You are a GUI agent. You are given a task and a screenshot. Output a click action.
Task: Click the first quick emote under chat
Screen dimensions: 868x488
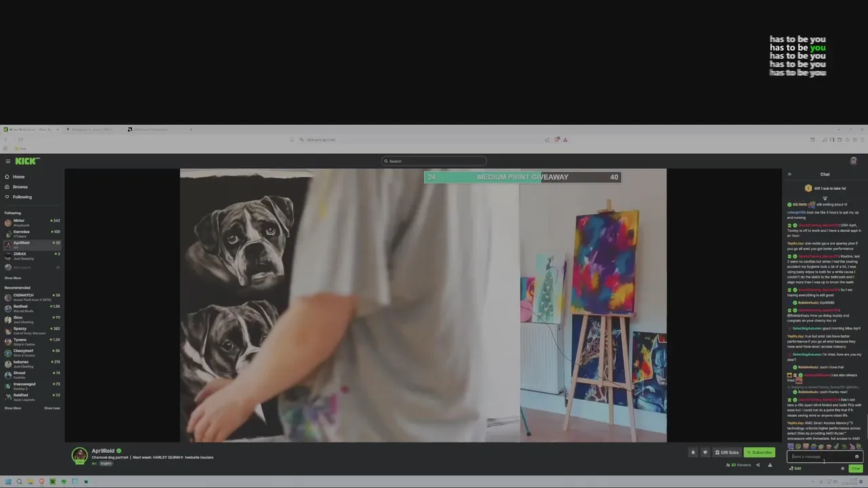[791, 447]
